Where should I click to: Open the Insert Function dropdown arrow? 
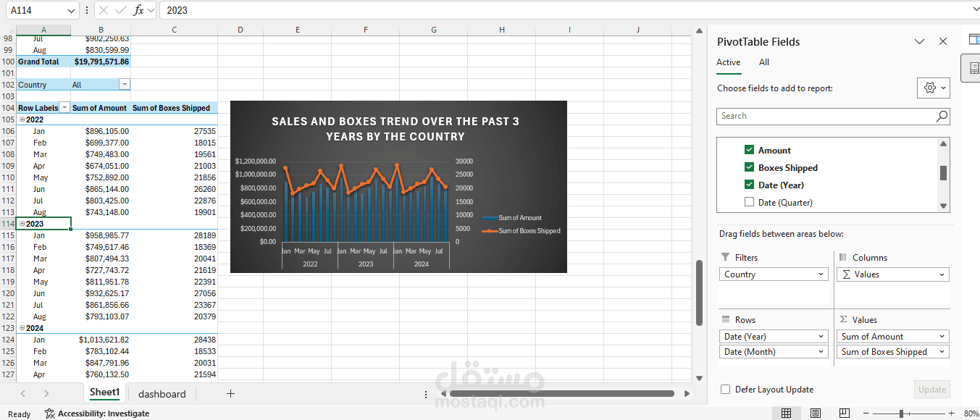tap(151, 11)
